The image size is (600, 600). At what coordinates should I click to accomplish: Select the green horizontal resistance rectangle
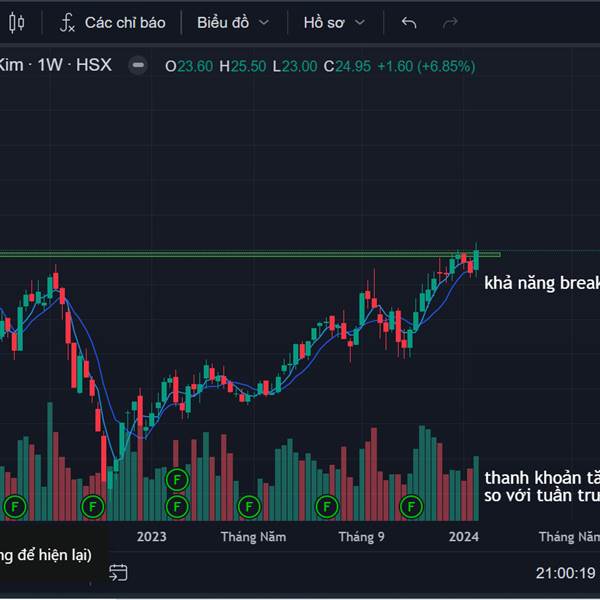point(250,254)
